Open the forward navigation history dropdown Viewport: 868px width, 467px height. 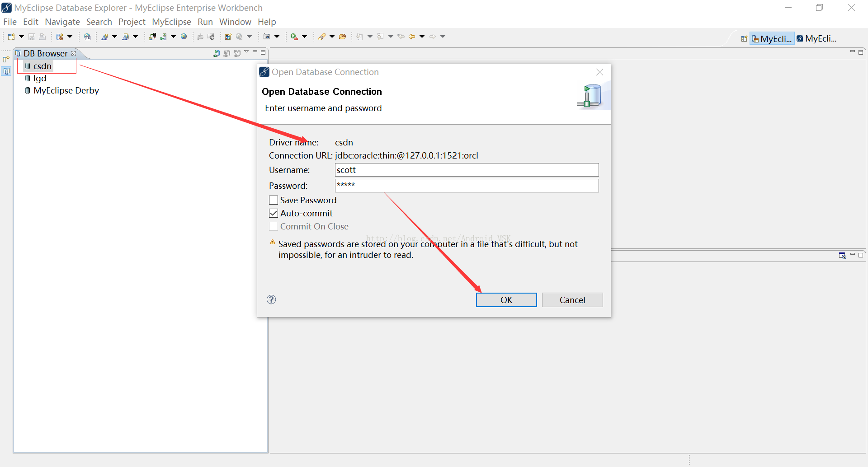click(443, 37)
